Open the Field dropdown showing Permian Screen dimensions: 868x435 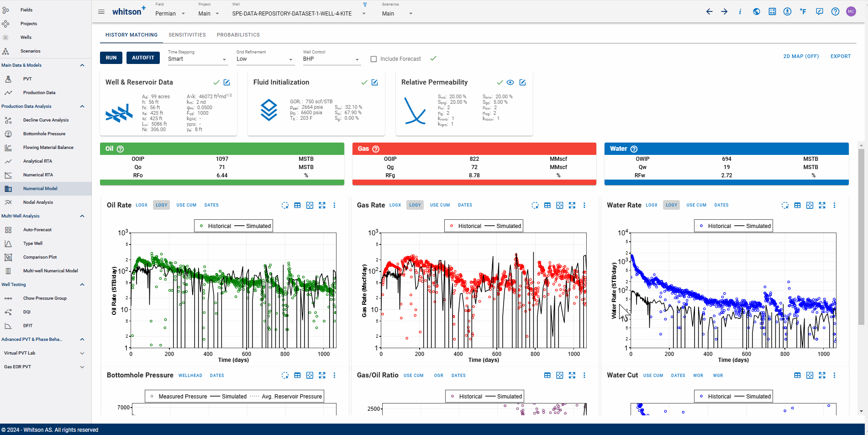click(x=170, y=14)
